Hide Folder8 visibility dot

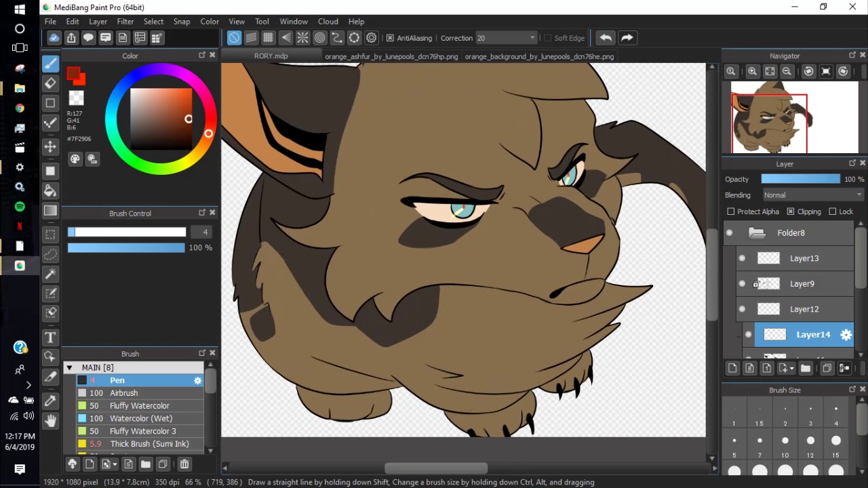click(730, 233)
